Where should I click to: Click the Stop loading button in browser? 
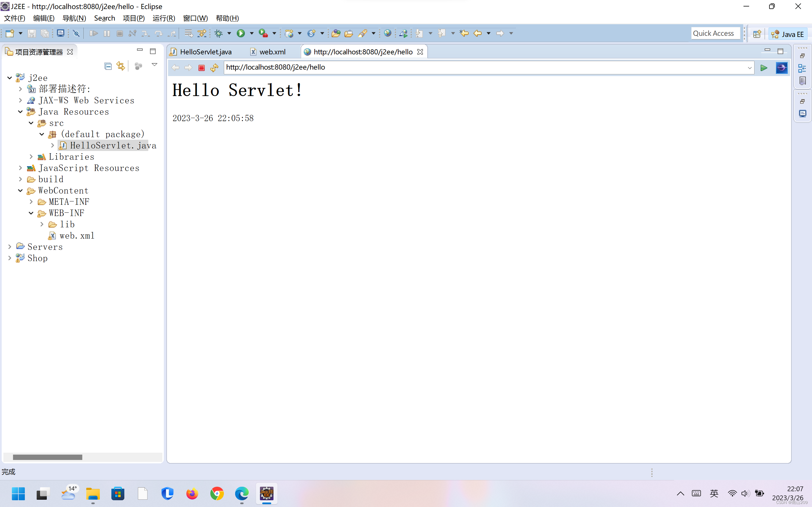(x=201, y=68)
